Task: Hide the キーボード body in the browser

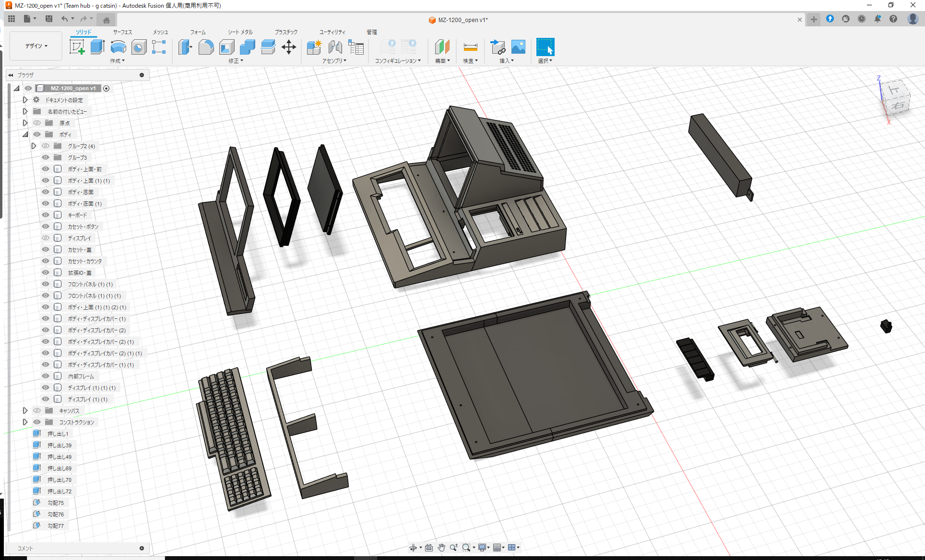Action: [x=45, y=215]
